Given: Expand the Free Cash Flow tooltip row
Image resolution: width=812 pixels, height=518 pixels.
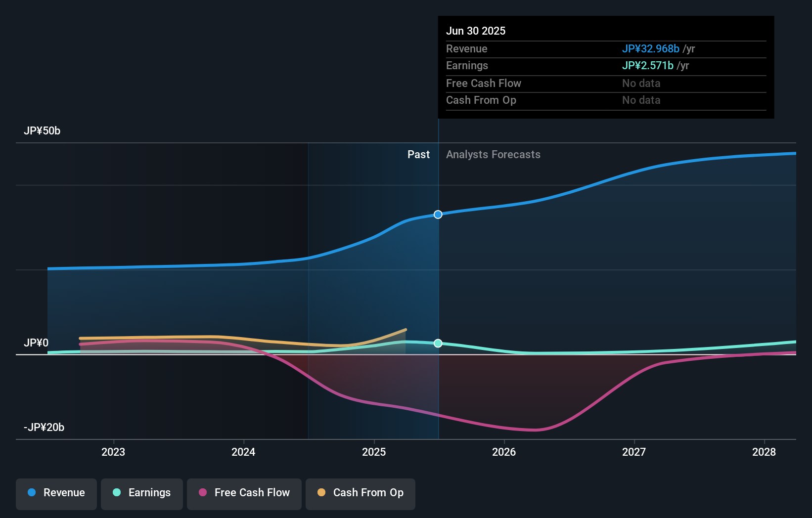Looking at the screenshot, I should 484,84.
